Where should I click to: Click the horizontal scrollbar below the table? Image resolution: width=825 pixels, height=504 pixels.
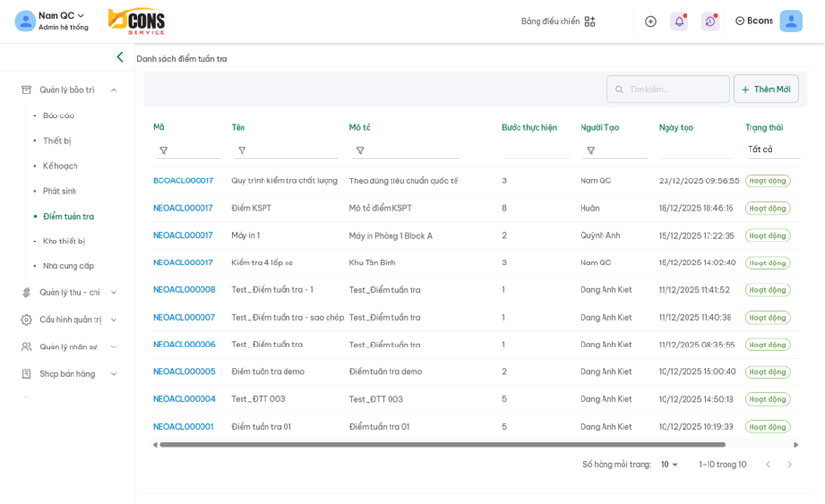pyautogui.click(x=441, y=445)
